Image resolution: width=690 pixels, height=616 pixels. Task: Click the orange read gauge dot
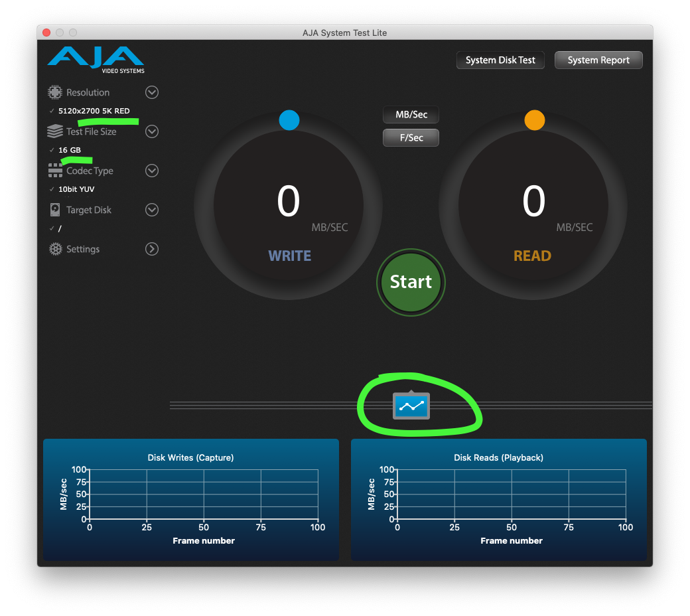(535, 120)
